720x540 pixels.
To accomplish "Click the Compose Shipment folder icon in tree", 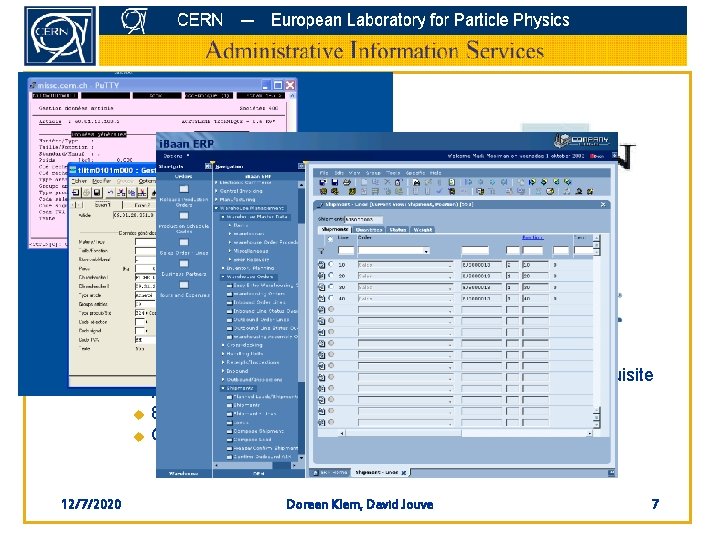I will pos(229,431).
